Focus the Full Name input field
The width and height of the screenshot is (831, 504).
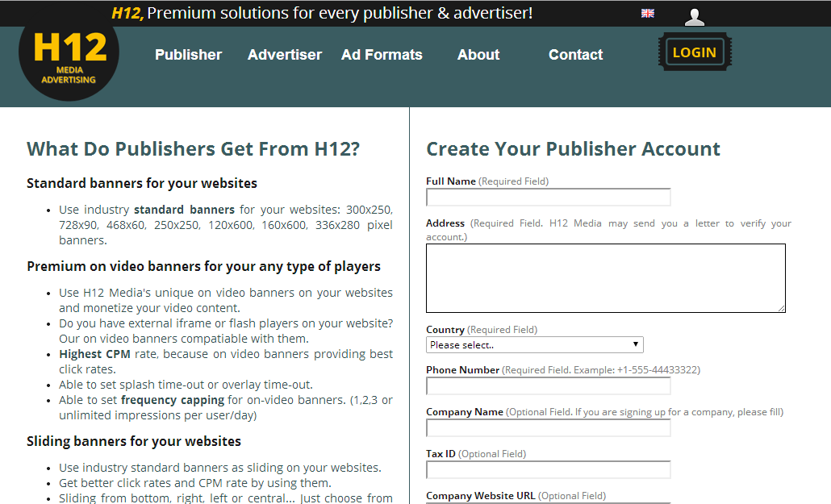[548, 198]
